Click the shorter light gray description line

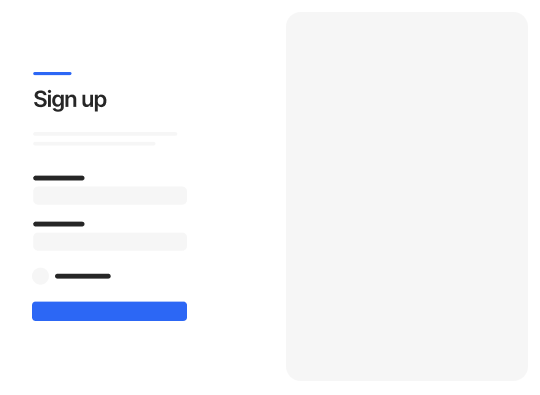click(94, 144)
